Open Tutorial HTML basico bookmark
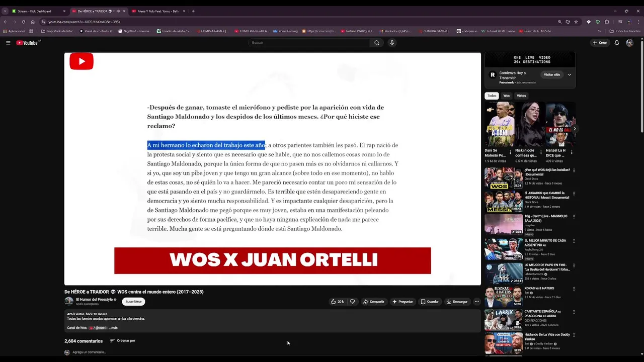The height and width of the screenshot is (362, 644). (498, 31)
